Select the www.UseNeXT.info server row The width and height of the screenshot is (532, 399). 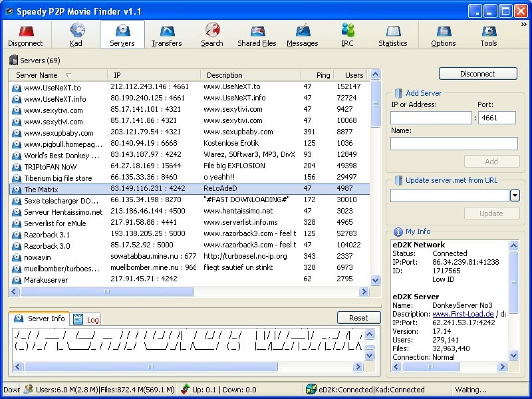click(x=190, y=98)
